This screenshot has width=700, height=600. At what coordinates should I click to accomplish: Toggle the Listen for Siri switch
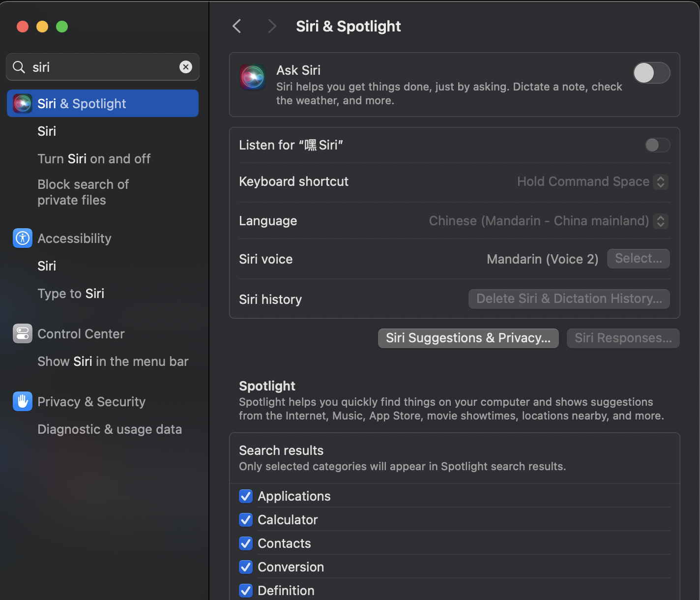[x=657, y=145]
